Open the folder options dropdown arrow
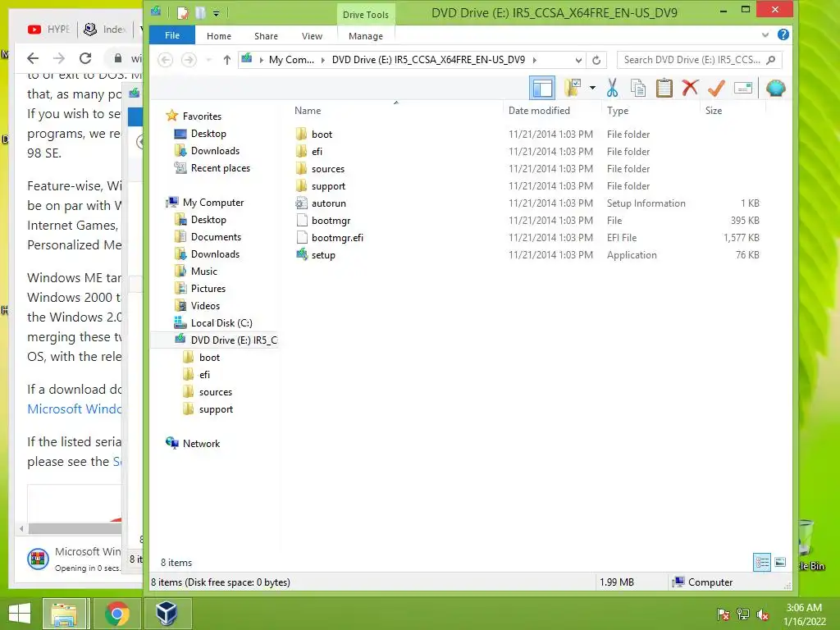This screenshot has height=630, width=840. click(x=592, y=88)
